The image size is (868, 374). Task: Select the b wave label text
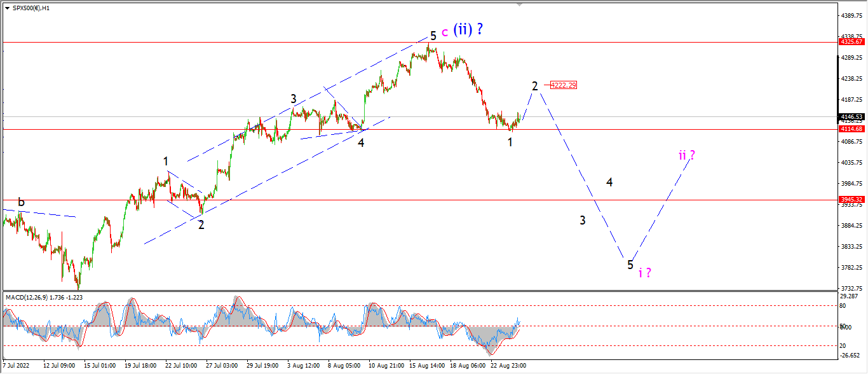pyautogui.click(x=21, y=202)
